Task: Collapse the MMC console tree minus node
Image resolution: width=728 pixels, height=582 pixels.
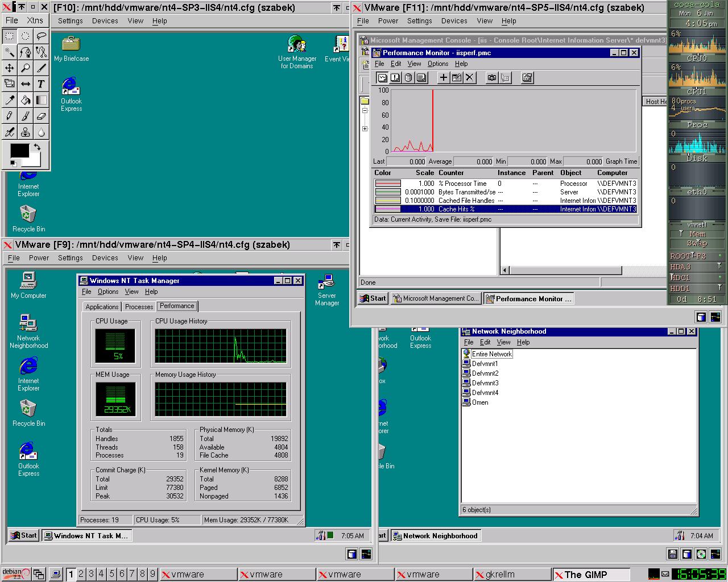Action: click(365, 111)
